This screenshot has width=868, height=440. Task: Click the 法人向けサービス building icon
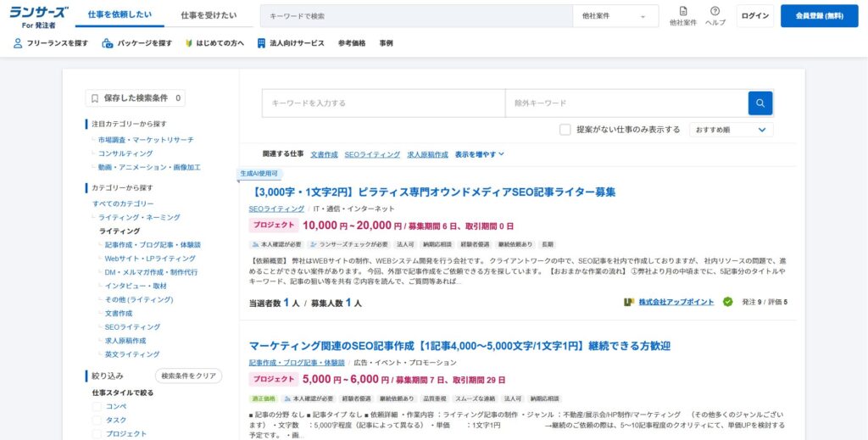coord(261,43)
